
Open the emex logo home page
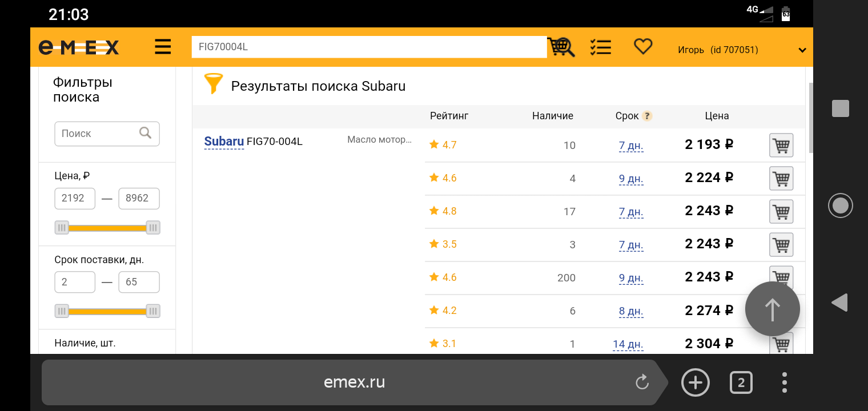coord(79,47)
